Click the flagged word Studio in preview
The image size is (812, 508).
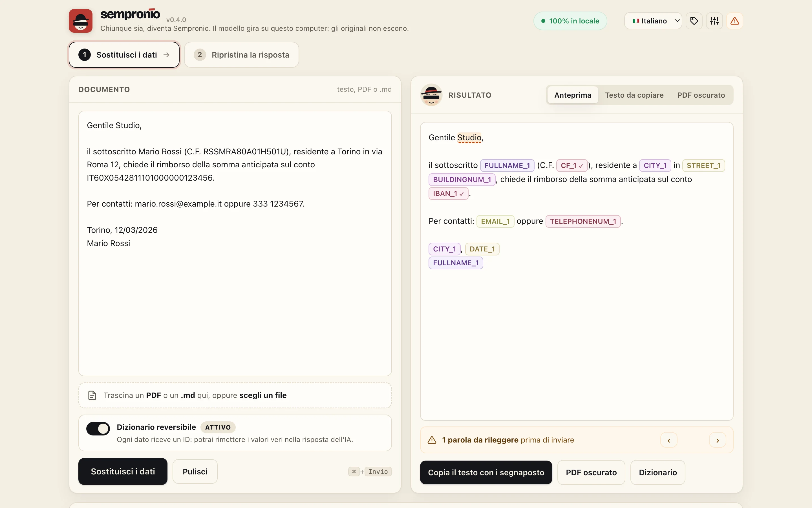click(469, 137)
